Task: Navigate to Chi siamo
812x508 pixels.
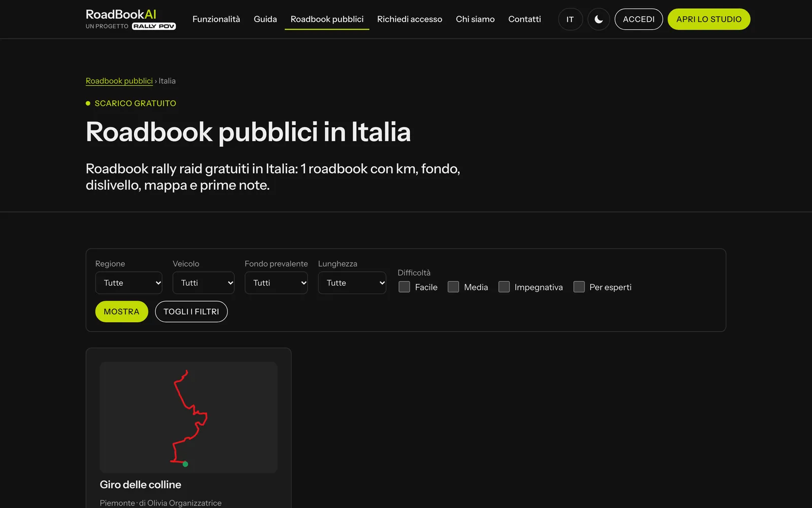Action: pos(475,19)
